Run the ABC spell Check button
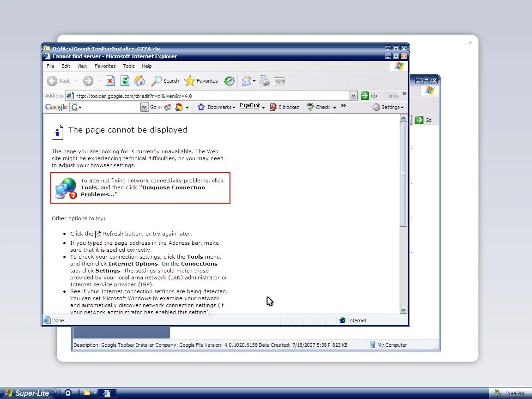This screenshot has height=399, width=532. click(318, 107)
